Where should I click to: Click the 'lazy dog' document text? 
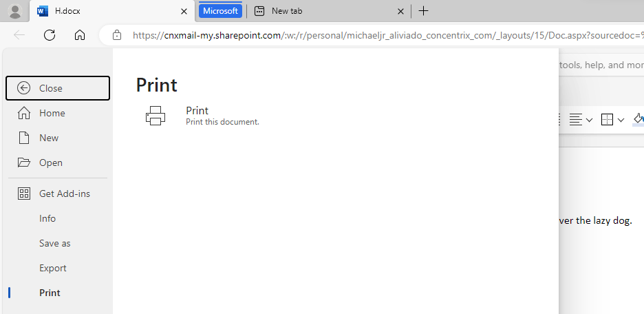pyautogui.click(x=612, y=221)
